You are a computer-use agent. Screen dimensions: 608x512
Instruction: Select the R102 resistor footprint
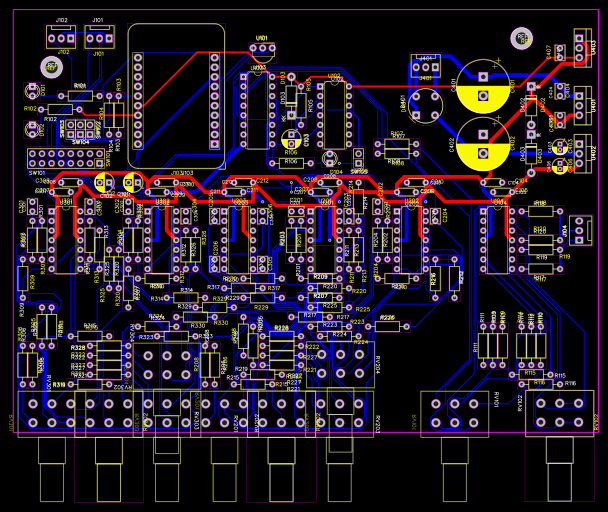tap(60, 109)
